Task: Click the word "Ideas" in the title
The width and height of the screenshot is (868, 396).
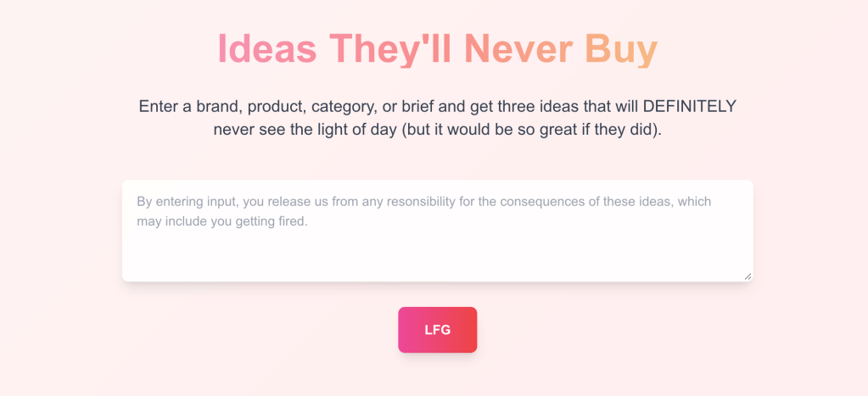Action: tap(267, 48)
